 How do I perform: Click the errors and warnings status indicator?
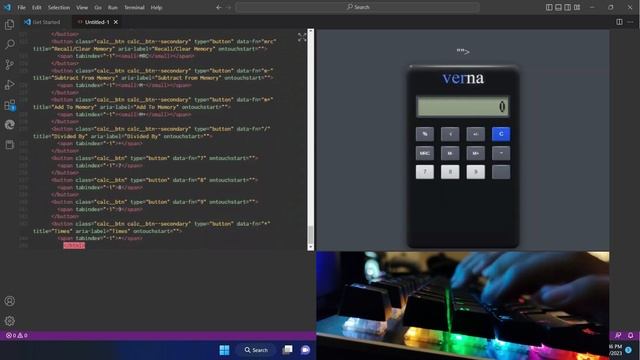17,336
